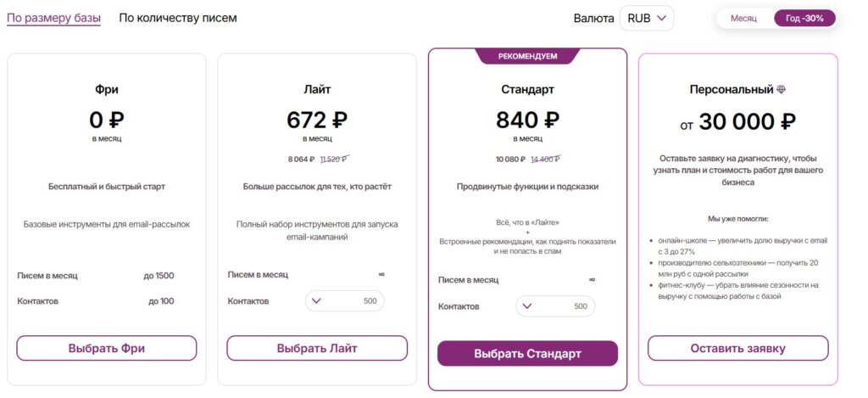Open the RUB currency dropdown

tap(647, 18)
